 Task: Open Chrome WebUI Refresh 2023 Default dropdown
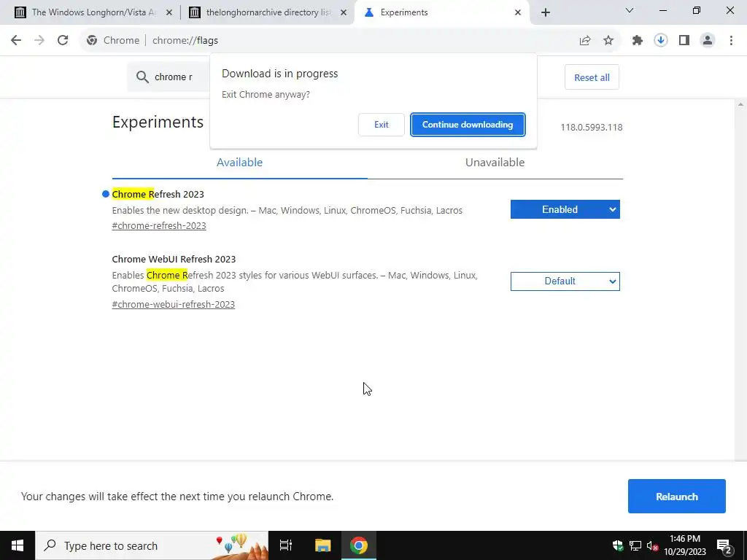click(x=565, y=281)
